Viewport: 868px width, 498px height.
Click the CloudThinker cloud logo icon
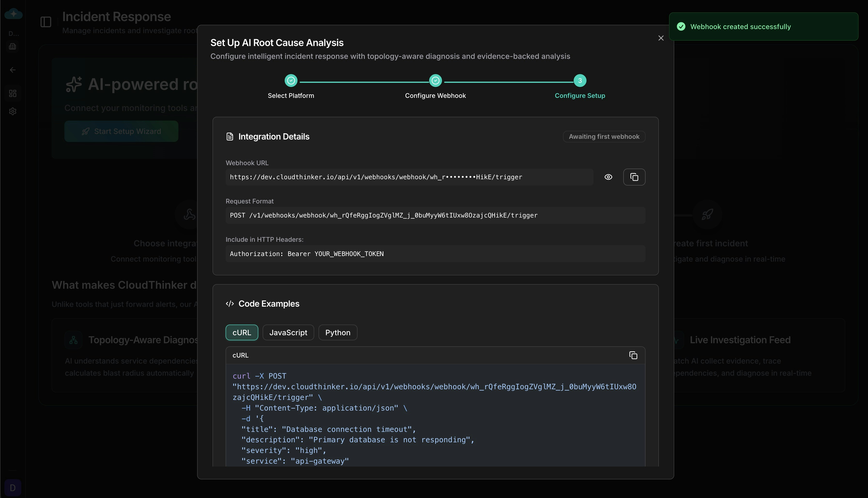pyautogui.click(x=13, y=14)
